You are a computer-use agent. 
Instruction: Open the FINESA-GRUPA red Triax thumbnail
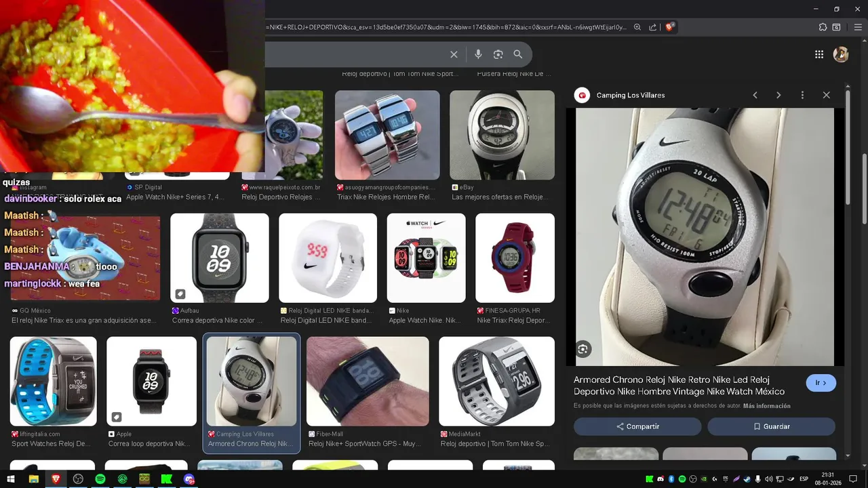pyautogui.click(x=515, y=258)
